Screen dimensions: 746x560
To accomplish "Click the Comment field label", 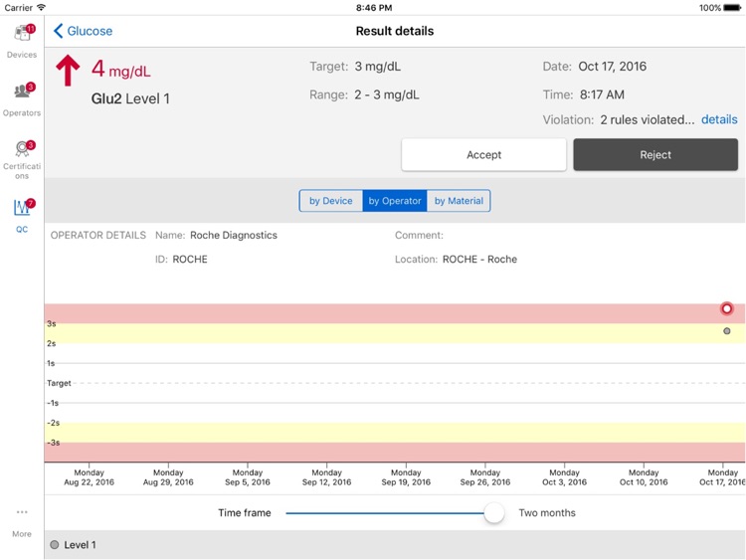I will 419,235.
